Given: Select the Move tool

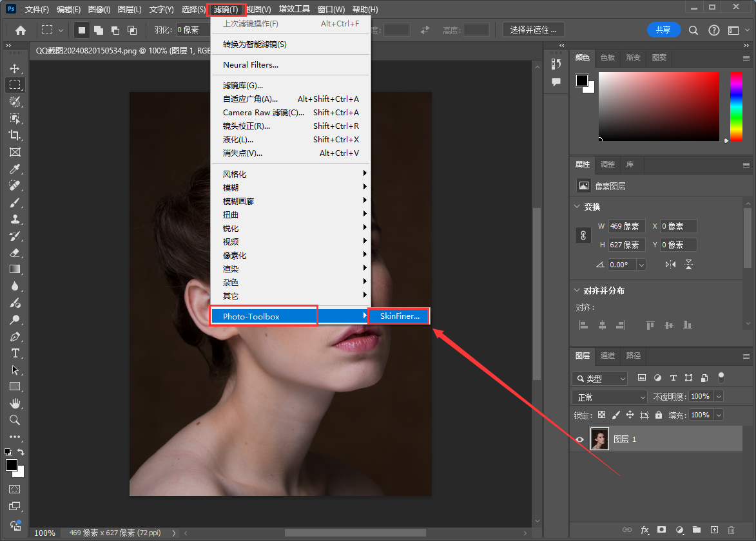Looking at the screenshot, I should [x=15, y=68].
